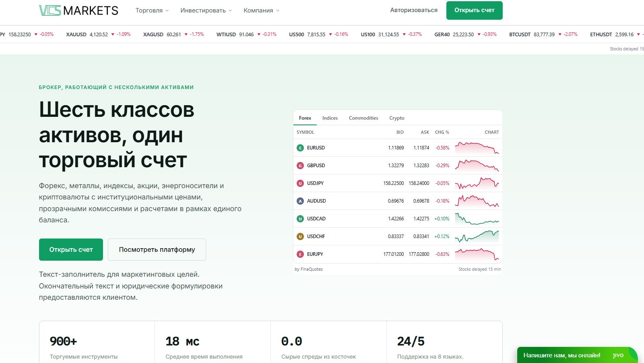Image resolution: width=644 pixels, height=363 pixels.
Task: Switch to the Forex tab
Action: pyautogui.click(x=305, y=118)
